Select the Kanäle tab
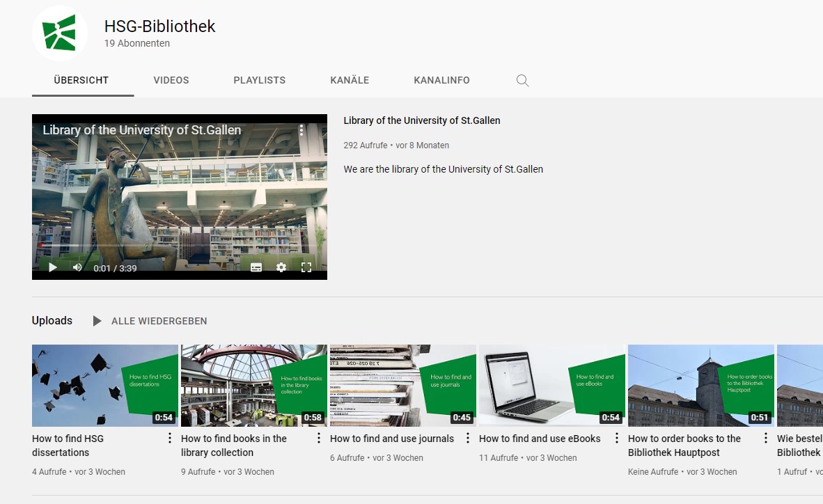Screen dimensions: 823x504 (x=350, y=80)
